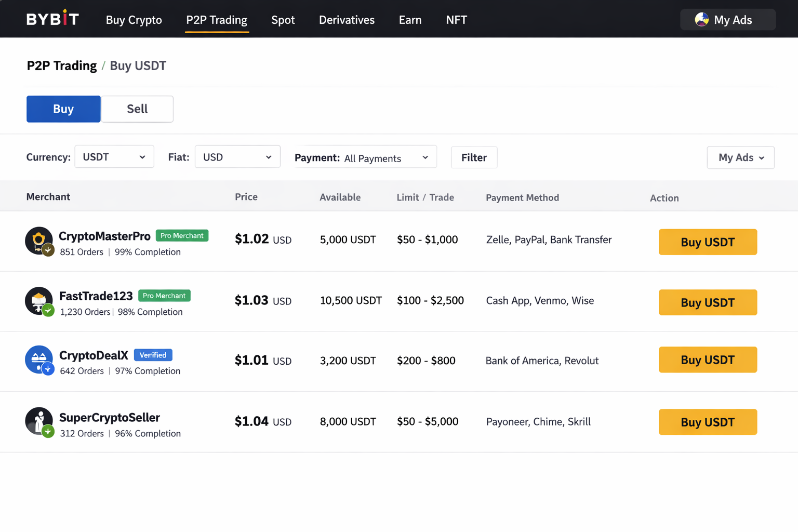Image resolution: width=798 pixels, height=532 pixels.
Task: Buy USDT from CryptoDealX
Action: 708,360
